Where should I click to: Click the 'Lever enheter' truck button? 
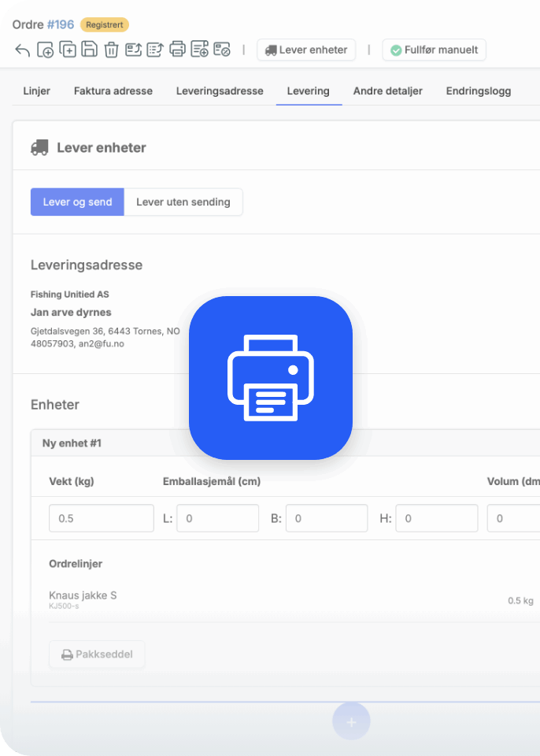pyautogui.click(x=306, y=50)
